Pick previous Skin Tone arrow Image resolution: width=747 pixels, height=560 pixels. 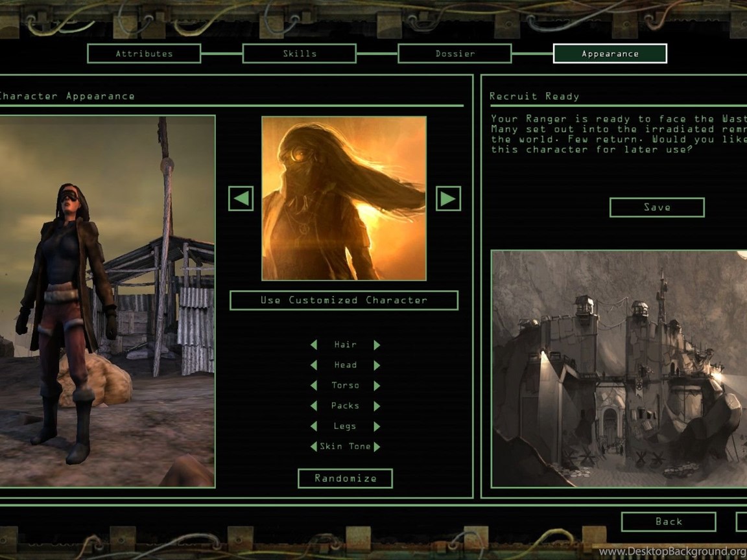point(314,447)
